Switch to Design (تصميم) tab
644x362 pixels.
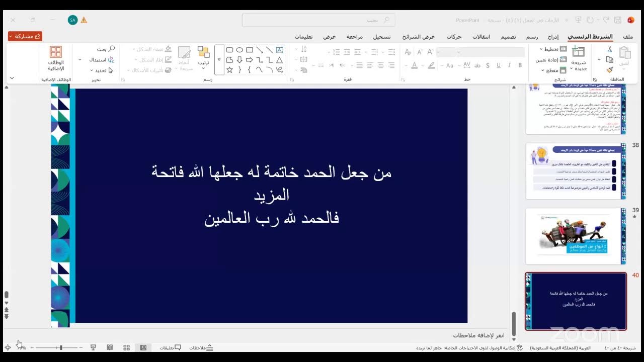tap(508, 37)
